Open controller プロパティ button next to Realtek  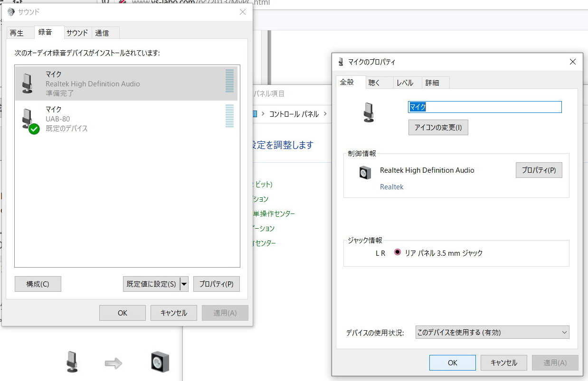click(x=539, y=170)
